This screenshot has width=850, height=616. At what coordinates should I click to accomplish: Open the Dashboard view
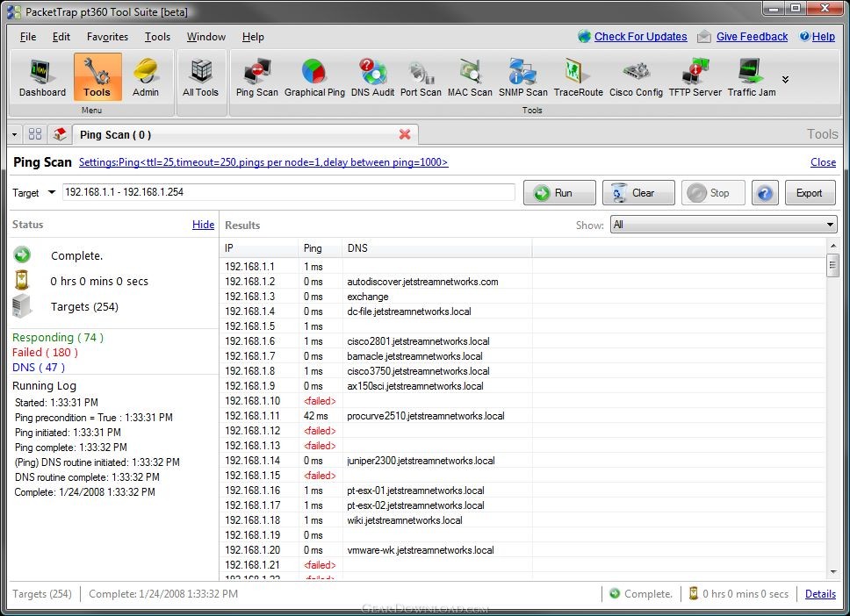[42, 78]
